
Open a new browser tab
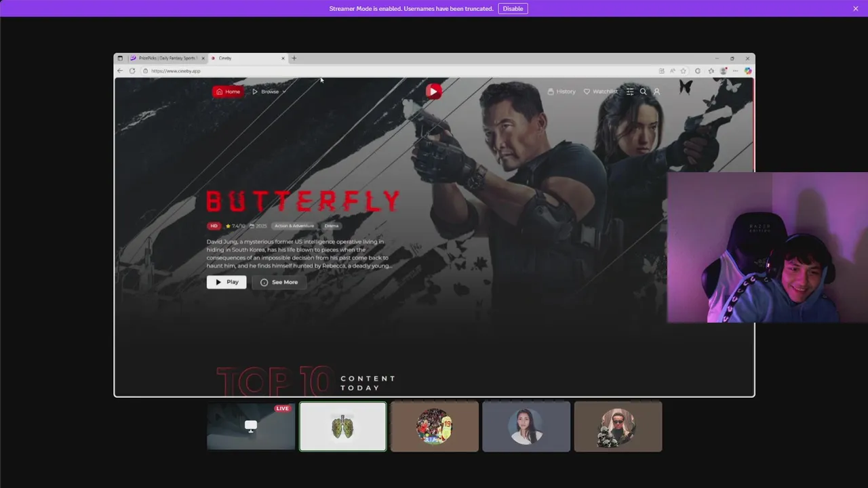[294, 58]
